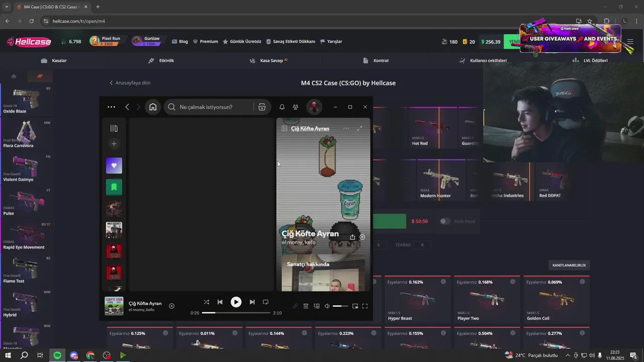Open green Your Episodes bookmark playlist
Screen dimensions: 644x362
tap(114, 187)
